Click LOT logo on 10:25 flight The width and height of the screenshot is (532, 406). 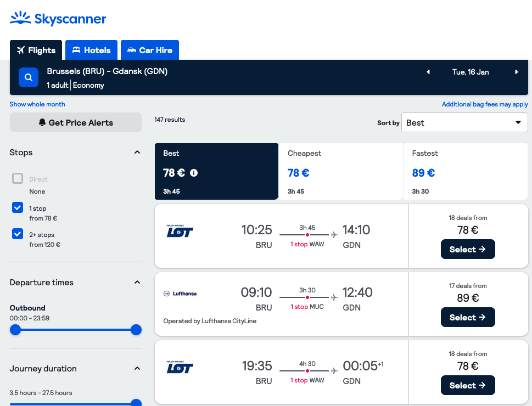click(180, 232)
